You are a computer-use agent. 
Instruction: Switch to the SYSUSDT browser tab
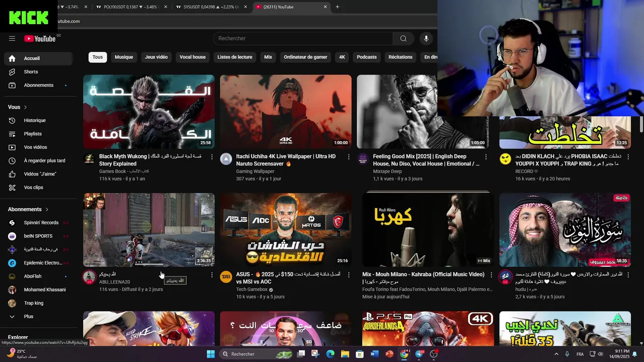210,7
